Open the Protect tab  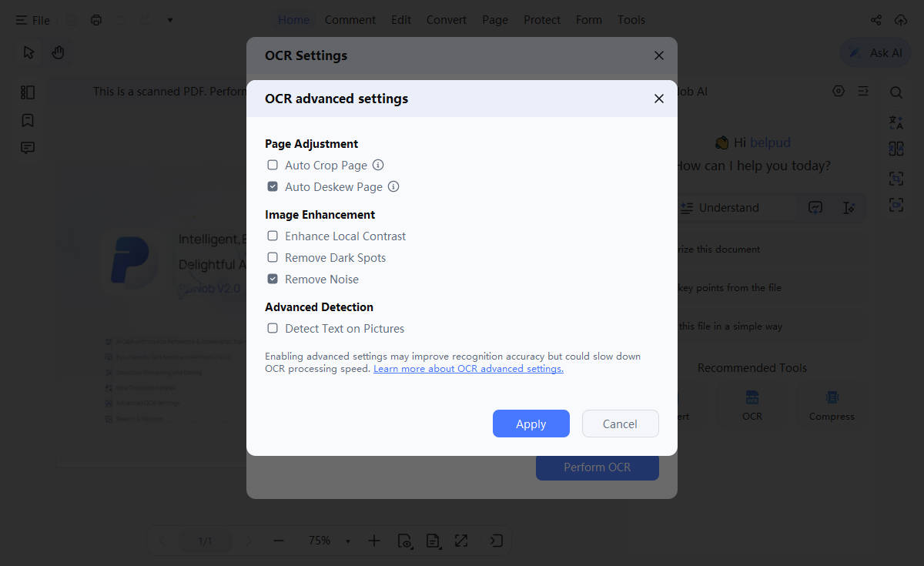(542, 20)
